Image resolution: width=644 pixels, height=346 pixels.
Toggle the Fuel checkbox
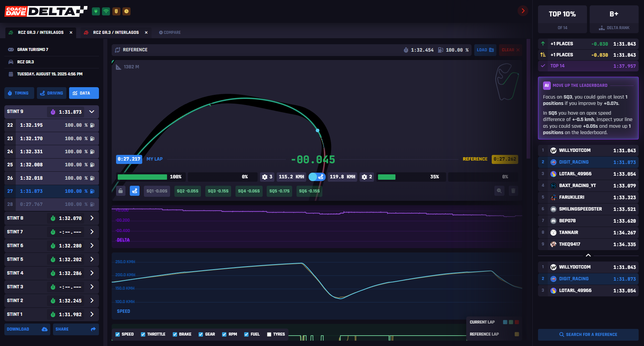pos(246,334)
